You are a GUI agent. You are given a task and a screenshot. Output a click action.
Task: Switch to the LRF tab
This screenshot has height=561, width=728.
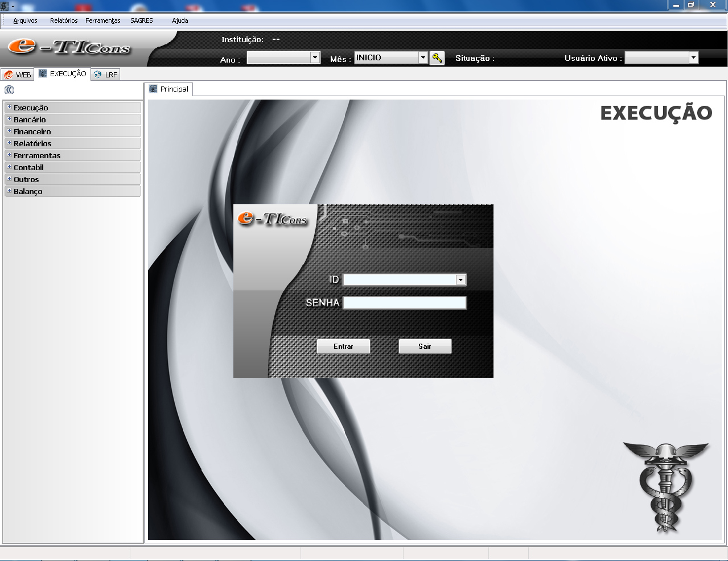click(x=106, y=75)
